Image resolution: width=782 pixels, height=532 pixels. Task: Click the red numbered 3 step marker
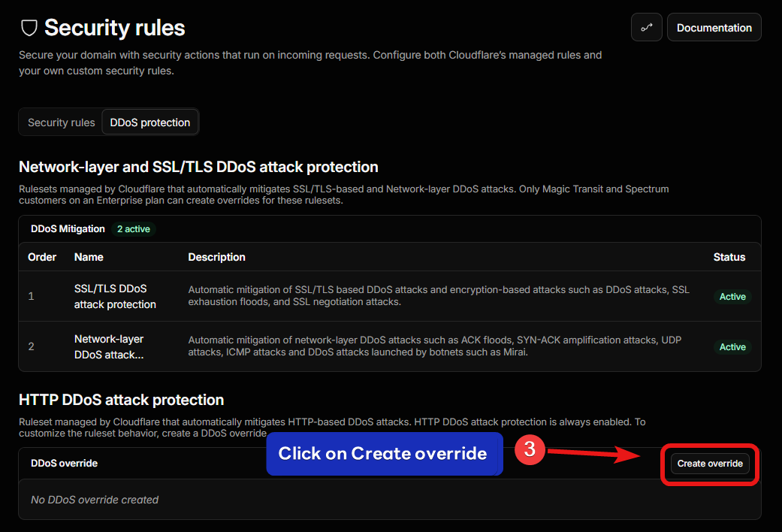pos(530,449)
